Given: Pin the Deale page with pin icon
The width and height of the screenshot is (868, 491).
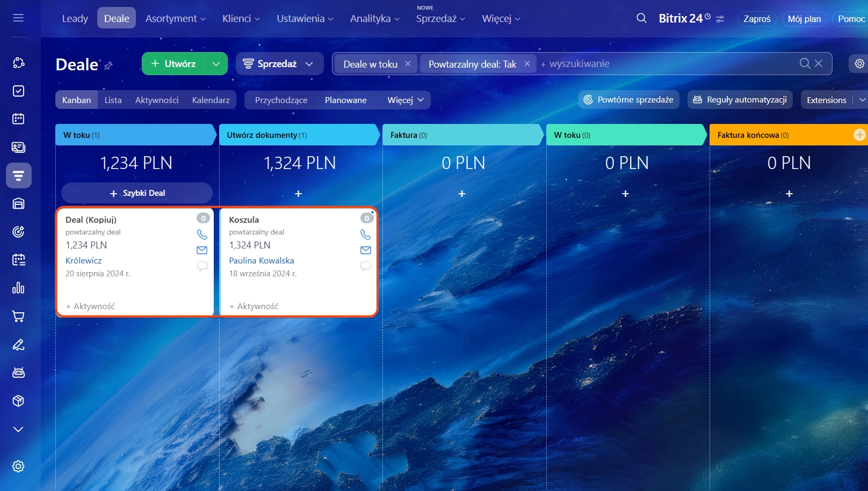Looking at the screenshot, I should 108,65.
